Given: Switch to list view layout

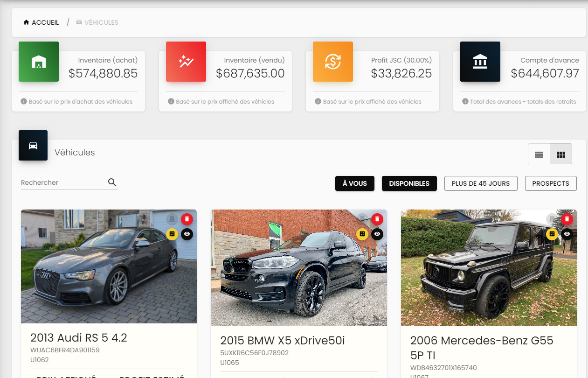Looking at the screenshot, I should pos(539,154).
